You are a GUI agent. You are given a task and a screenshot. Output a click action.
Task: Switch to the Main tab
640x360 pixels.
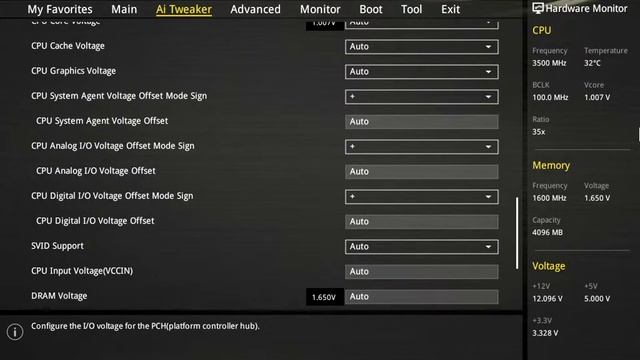(124, 9)
